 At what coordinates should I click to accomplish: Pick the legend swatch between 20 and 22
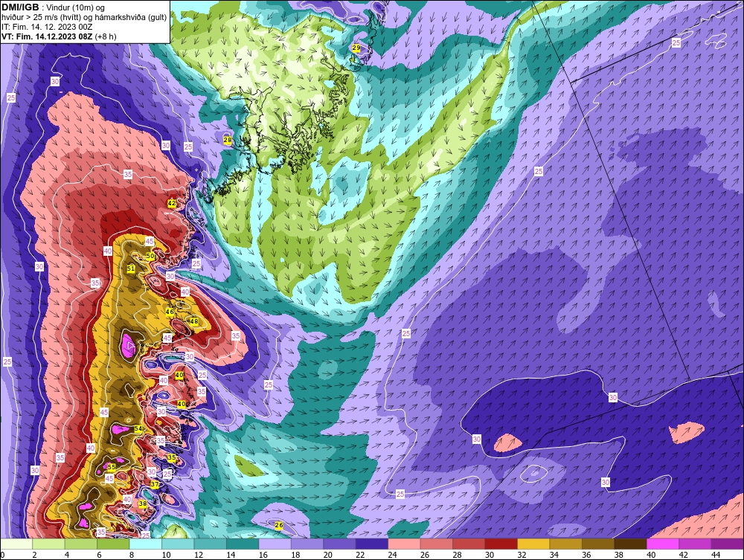pyautogui.click(x=340, y=544)
